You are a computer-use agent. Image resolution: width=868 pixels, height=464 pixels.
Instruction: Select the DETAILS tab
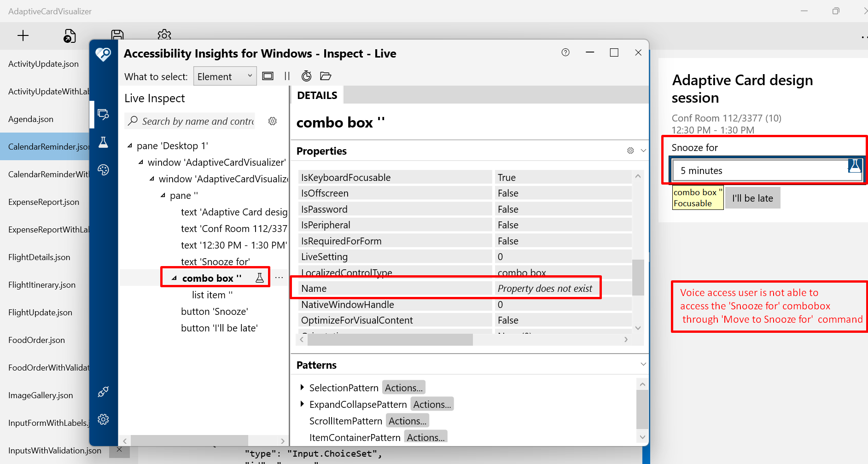[x=317, y=95]
